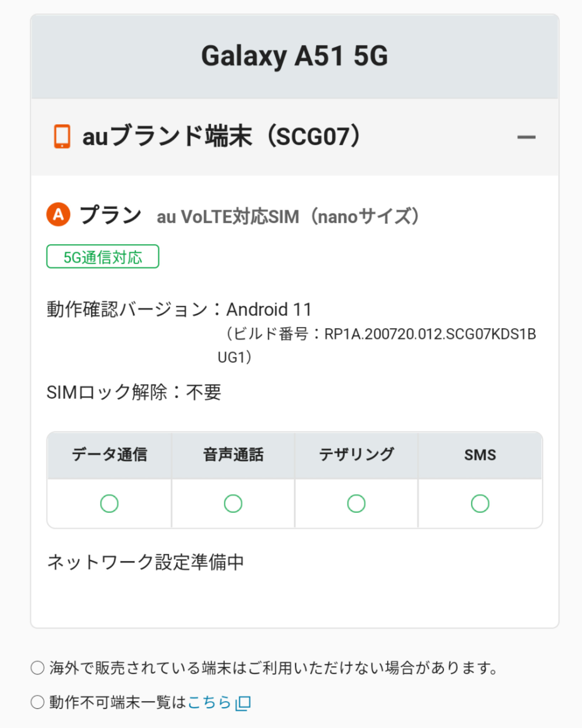Image resolution: width=582 pixels, height=728 pixels.
Task: Select the 音声通話 column header
Action: pos(233,455)
